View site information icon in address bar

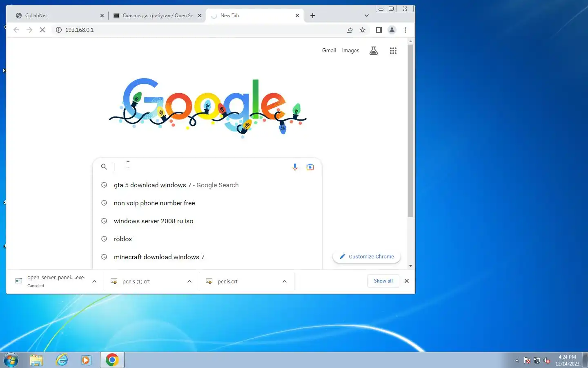pyautogui.click(x=59, y=30)
